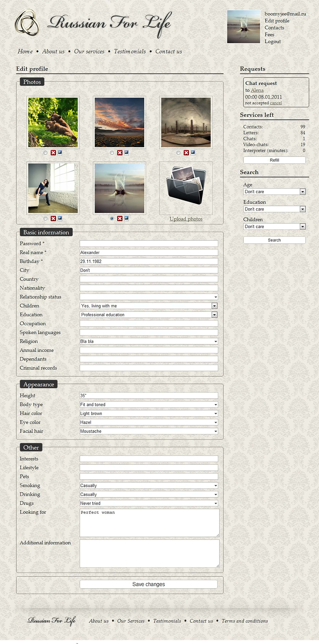This screenshot has height=644, width=319.
Task: Click the picture icon under bear photo
Action: tap(60, 152)
